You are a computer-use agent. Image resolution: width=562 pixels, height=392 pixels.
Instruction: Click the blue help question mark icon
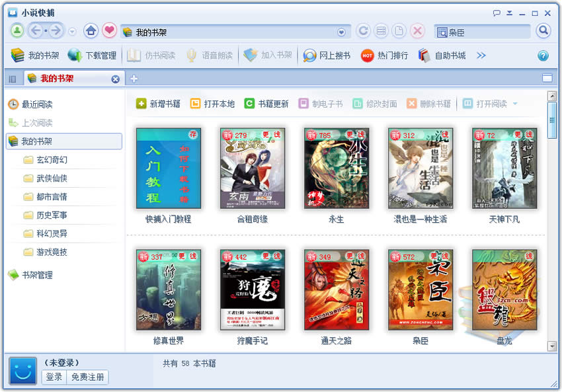543,56
